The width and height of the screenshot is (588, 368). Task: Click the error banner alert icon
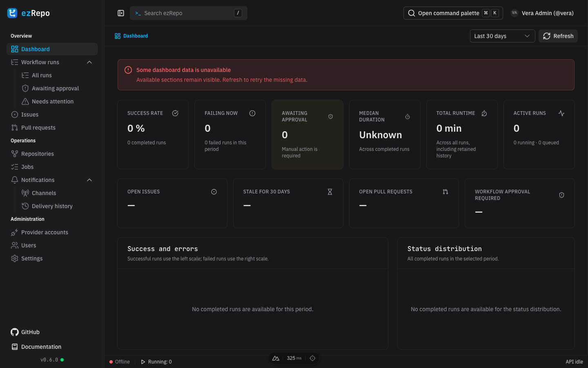click(x=128, y=70)
